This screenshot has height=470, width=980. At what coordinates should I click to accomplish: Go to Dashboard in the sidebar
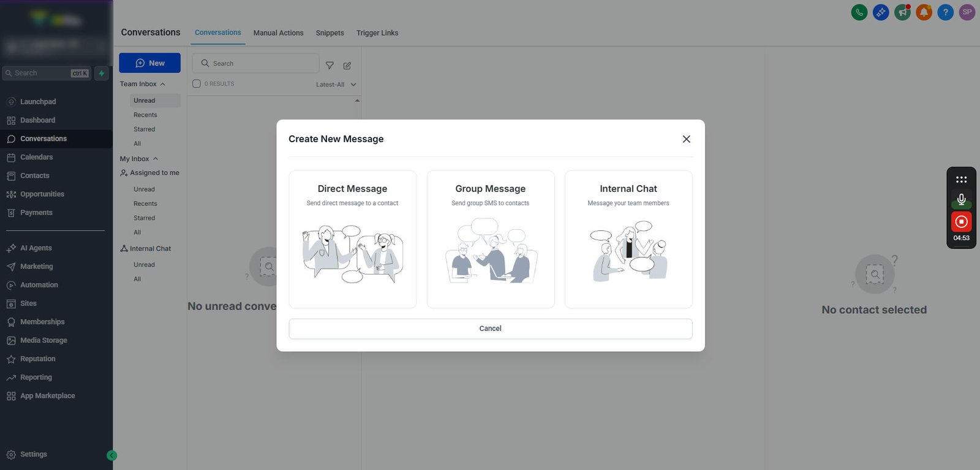(38, 120)
